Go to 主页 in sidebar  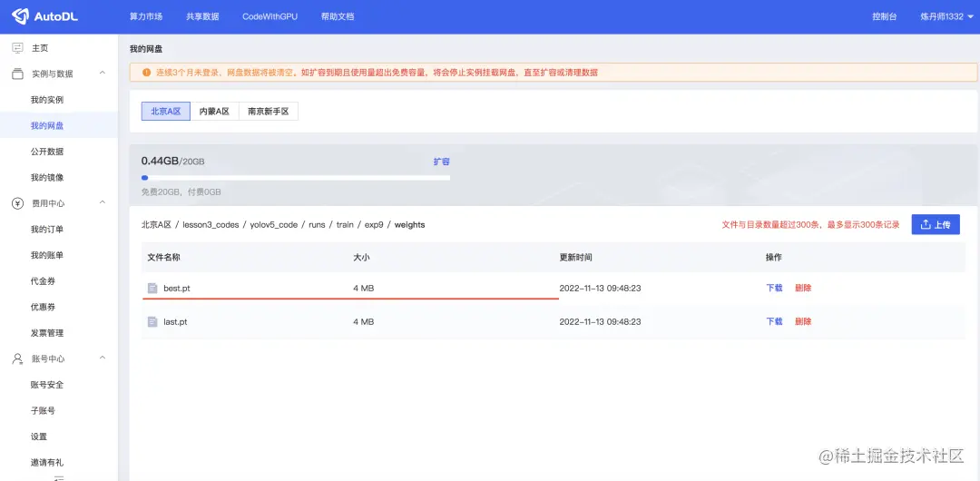[40, 48]
